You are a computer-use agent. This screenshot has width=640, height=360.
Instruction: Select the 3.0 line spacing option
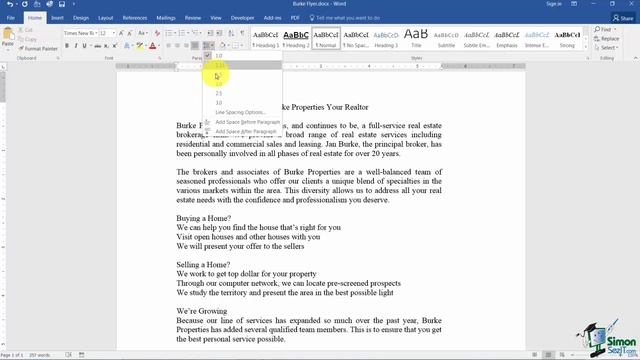click(x=242, y=103)
